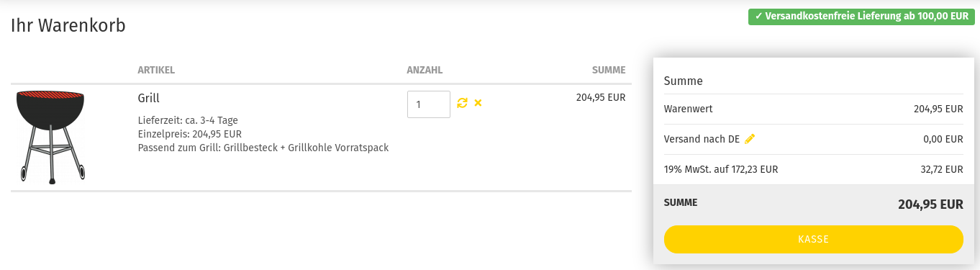Click the Grillbesteck + Grillkohle Vorratspack text
This screenshot has height=270, width=980.
coord(306,148)
